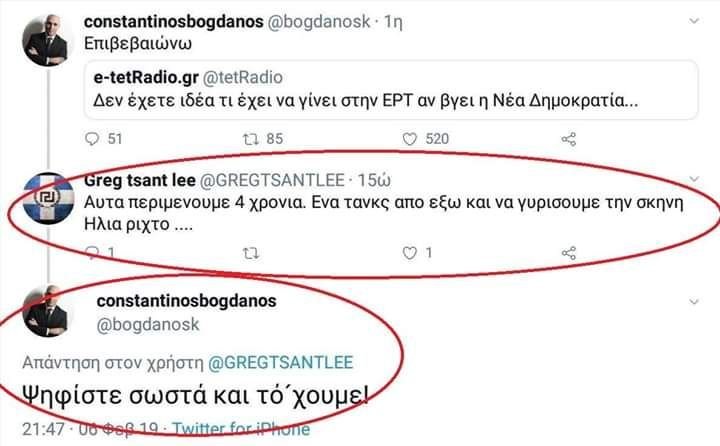Like Greg tsant lee's tweet
Image resolution: width=720 pixels, height=446 pixels.
[409, 252]
